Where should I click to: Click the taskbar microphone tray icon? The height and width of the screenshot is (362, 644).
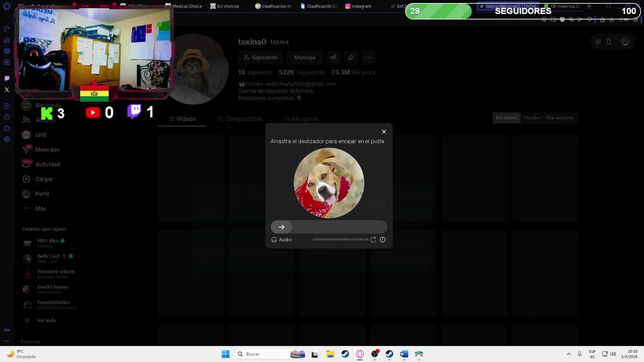579,354
